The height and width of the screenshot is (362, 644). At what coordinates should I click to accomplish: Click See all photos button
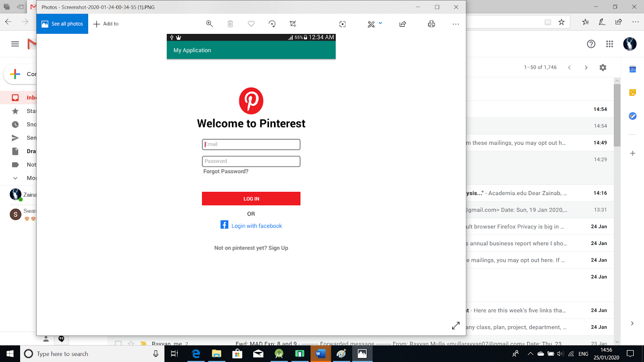tap(62, 24)
